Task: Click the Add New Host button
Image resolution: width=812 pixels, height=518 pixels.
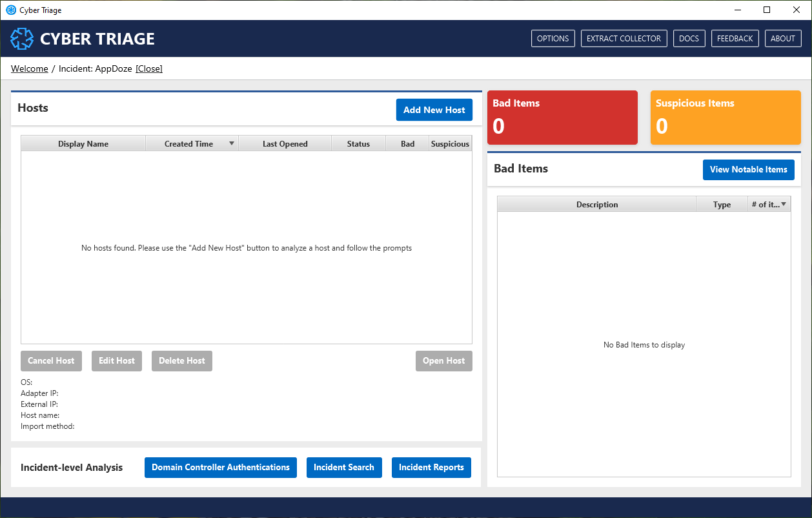Action: point(434,110)
